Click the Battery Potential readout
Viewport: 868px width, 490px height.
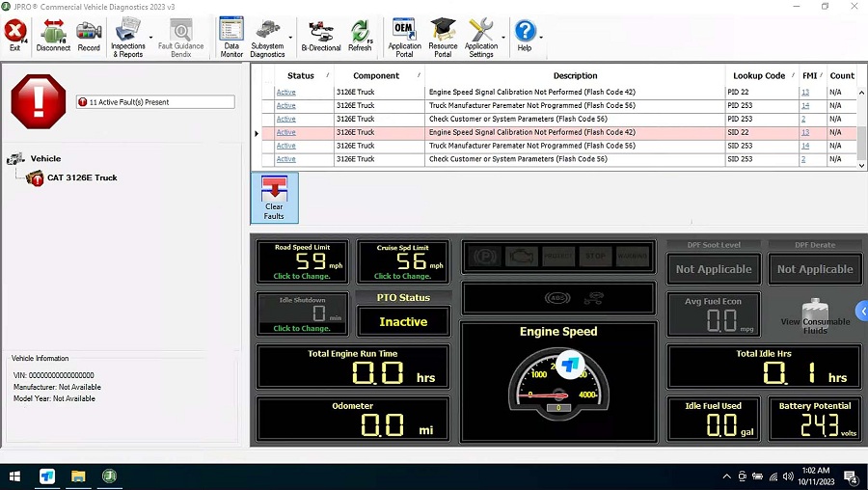click(x=815, y=420)
